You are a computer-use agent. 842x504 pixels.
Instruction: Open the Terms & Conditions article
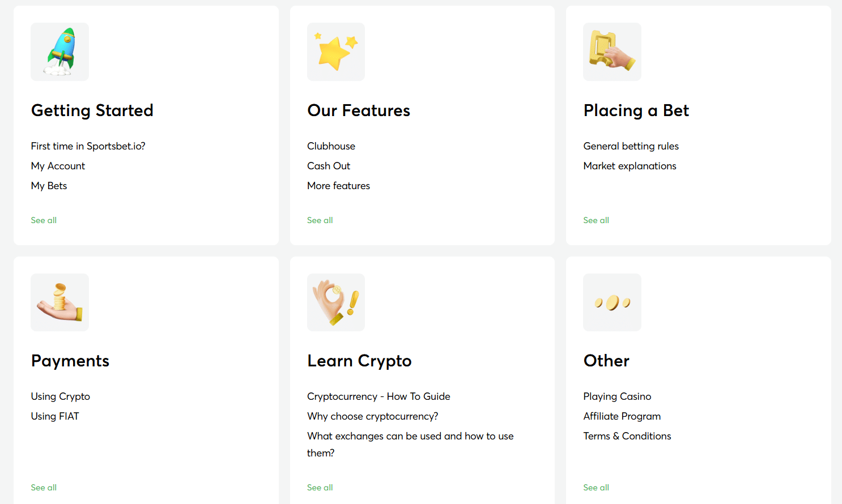coord(627,436)
